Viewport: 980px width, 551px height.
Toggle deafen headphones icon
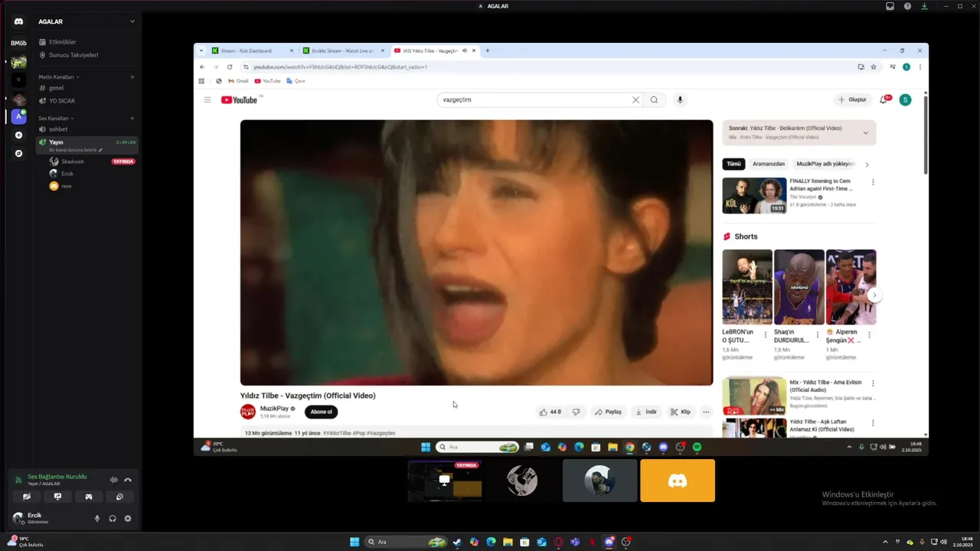113,518
